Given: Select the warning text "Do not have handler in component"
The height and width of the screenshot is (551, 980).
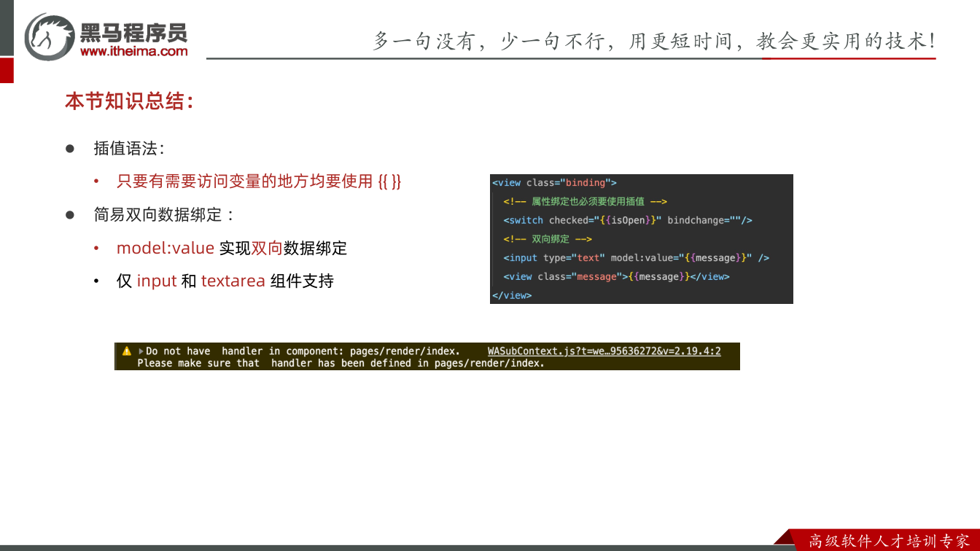Looking at the screenshot, I should coord(303,351).
